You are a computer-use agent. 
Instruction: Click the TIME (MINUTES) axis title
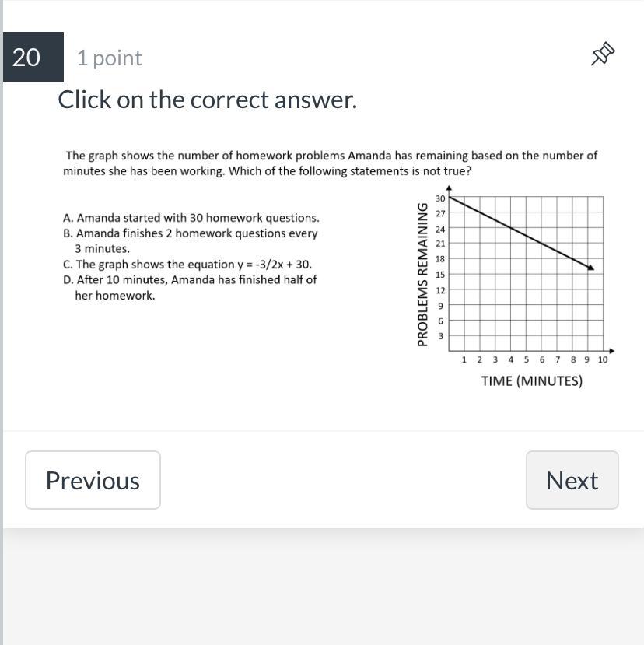tap(532, 381)
